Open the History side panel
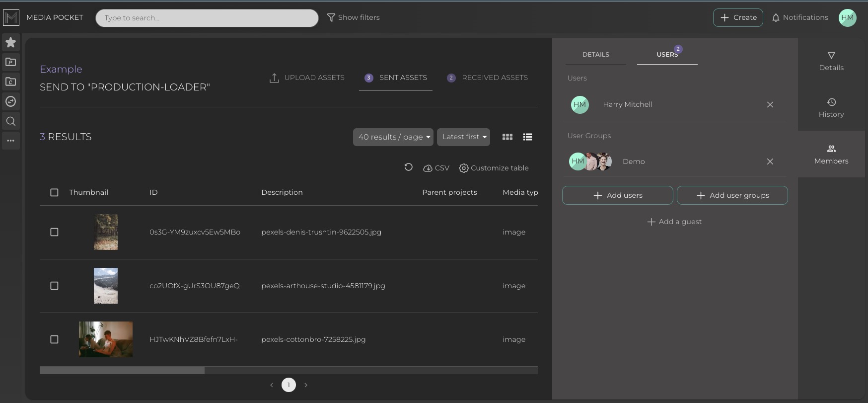Viewport: 868px width, 403px height. coord(831,108)
